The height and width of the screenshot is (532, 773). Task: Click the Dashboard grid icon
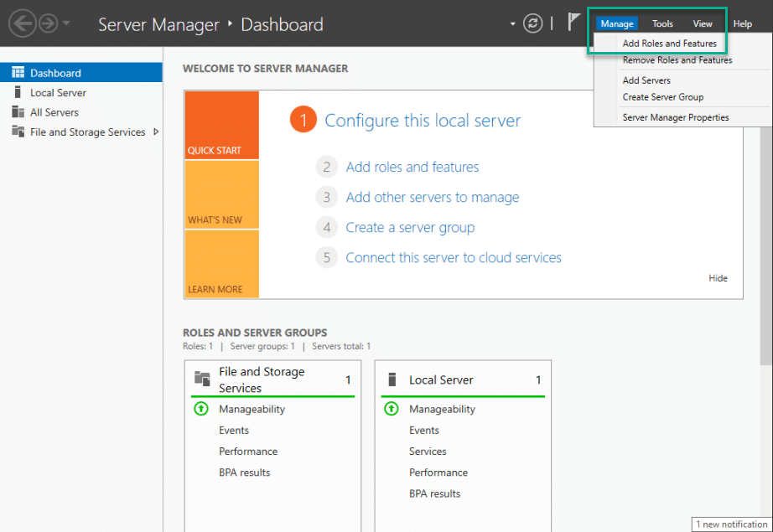pyautogui.click(x=18, y=72)
